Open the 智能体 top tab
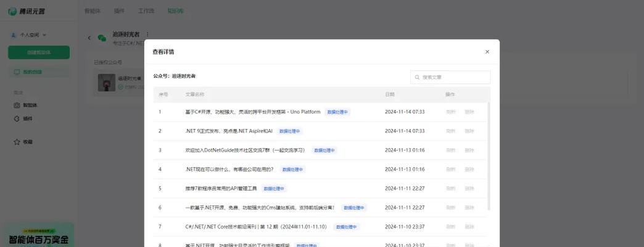The width and height of the screenshot is (644, 247). tap(92, 11)
